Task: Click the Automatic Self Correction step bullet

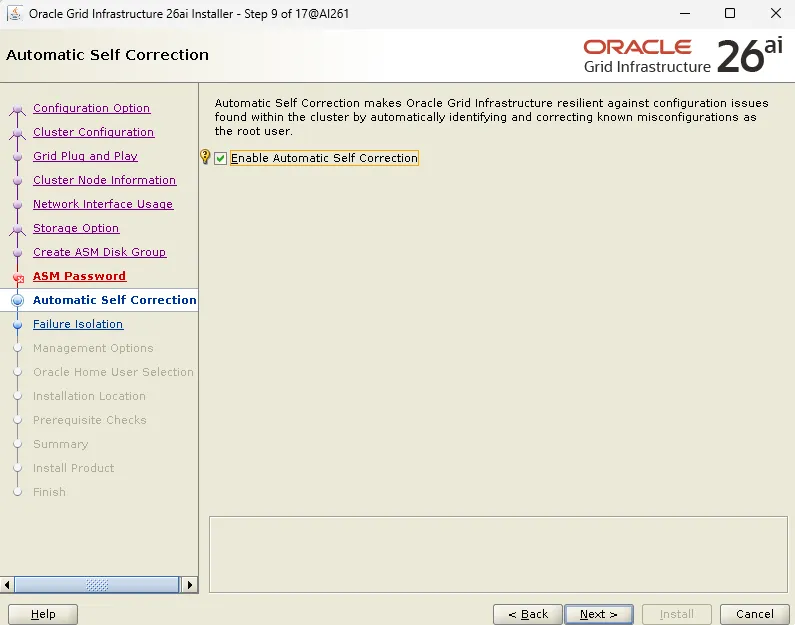Action: click(17, 300)
